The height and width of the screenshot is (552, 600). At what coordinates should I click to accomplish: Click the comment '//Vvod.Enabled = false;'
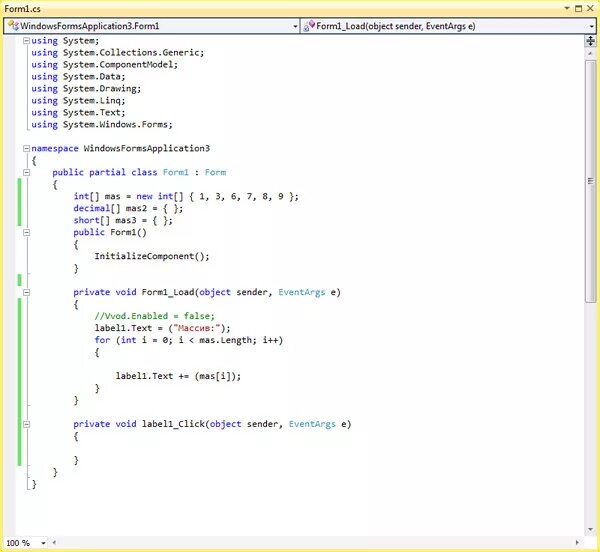pos(155,316)
